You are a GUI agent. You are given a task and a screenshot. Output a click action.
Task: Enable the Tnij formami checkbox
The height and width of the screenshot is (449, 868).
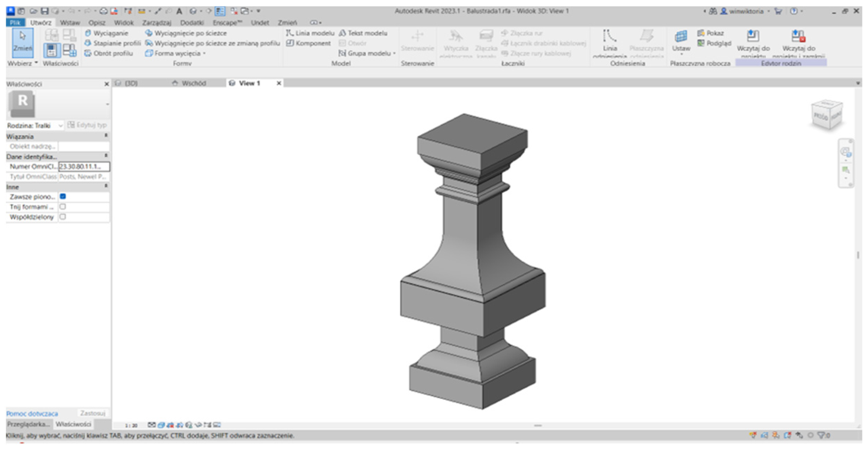click(x=63, y=207)
